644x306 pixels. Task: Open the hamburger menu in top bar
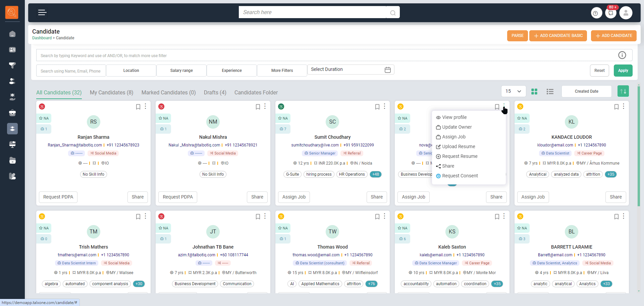(42, 13)
